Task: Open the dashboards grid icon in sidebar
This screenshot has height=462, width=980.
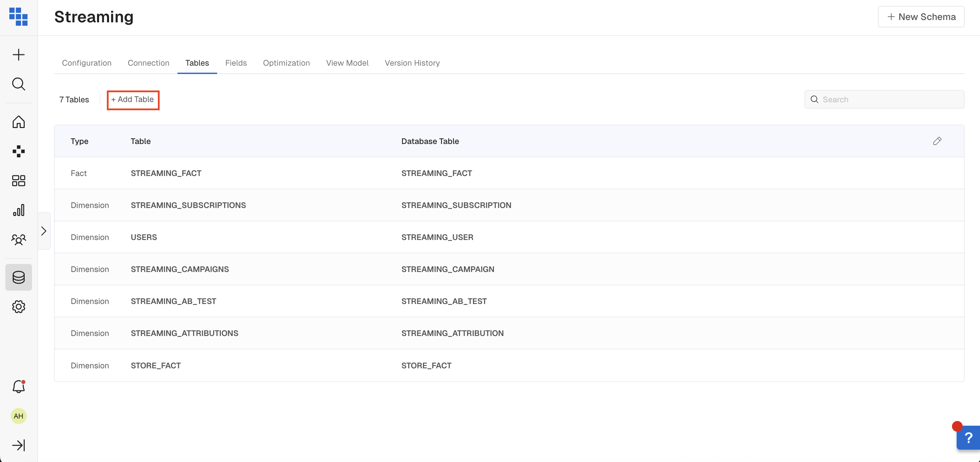Action: pos(18,181)
